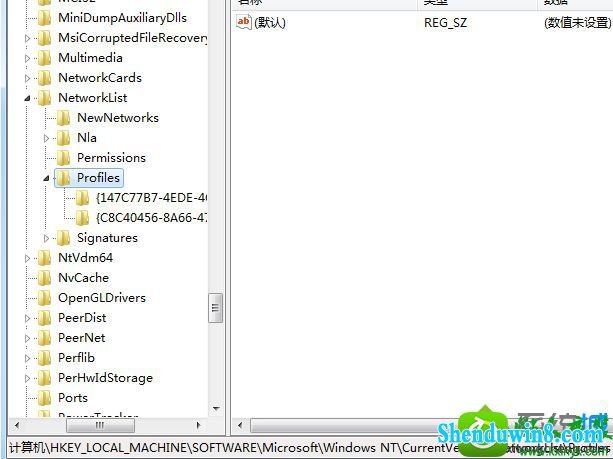Click the Signatures folder icon
The height and width of the screenshot is (459, 613).
[x=63, y=238]
